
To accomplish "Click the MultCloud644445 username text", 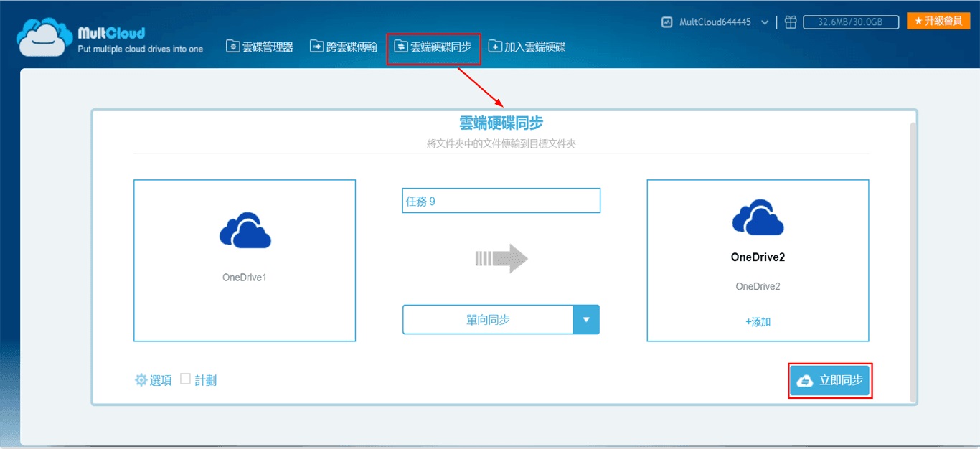I will coord(715,22).
